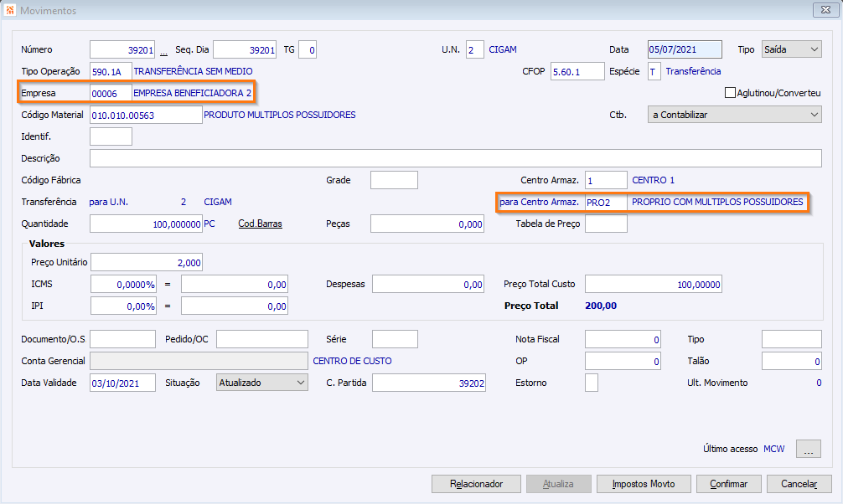This screenshot has height=504, width=843.
Task: Click the Data field 05/07/2021
Action: (685, 49)
